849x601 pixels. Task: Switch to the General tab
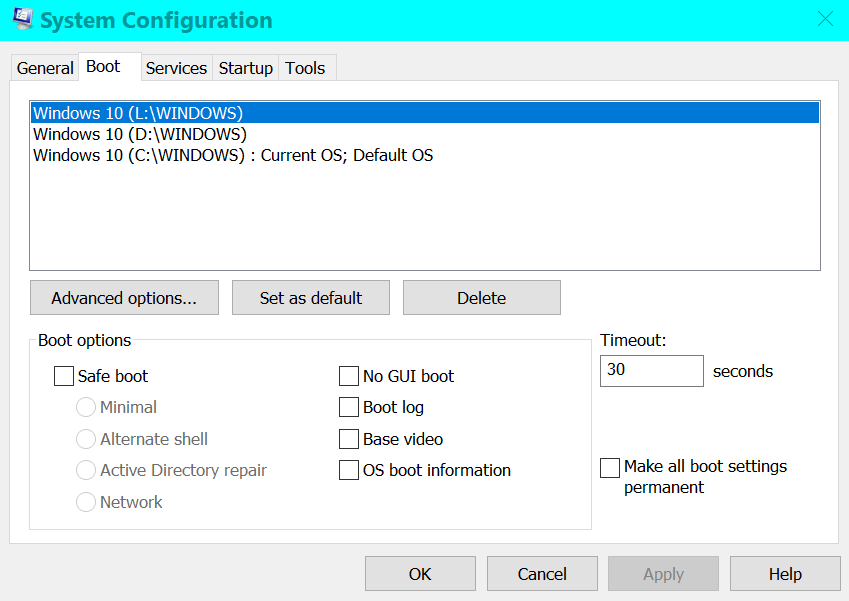45,68
